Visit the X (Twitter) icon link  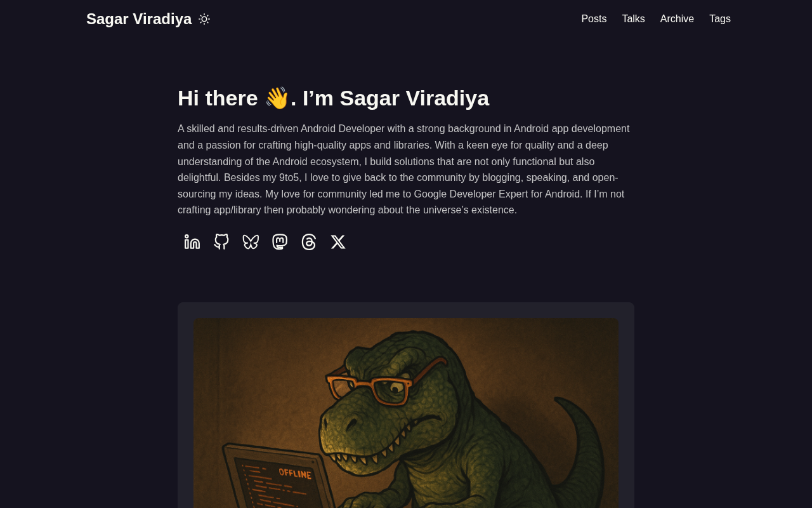338,242
